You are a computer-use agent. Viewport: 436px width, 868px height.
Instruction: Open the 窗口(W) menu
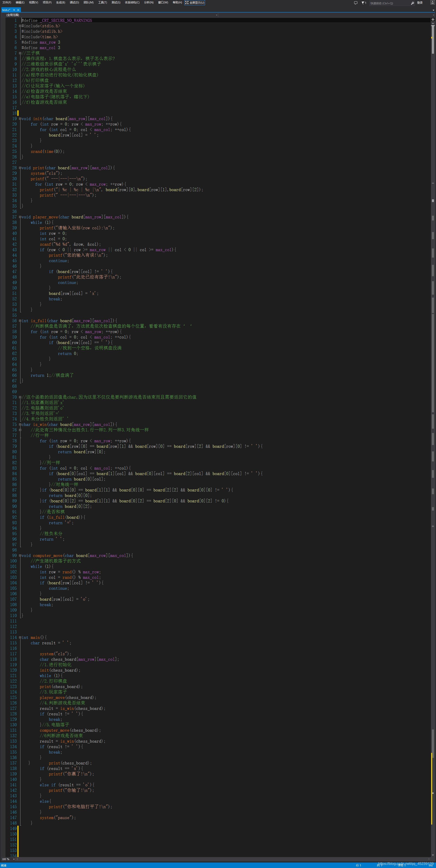pyautogui.click(x=163, y=3)
